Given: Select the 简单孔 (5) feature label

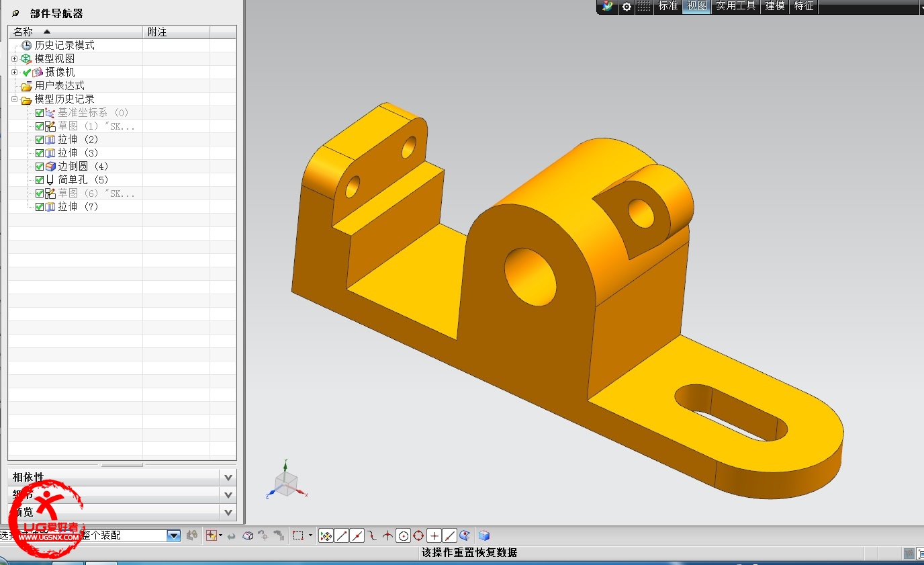Looking at the screenshot, I should 83,179.
